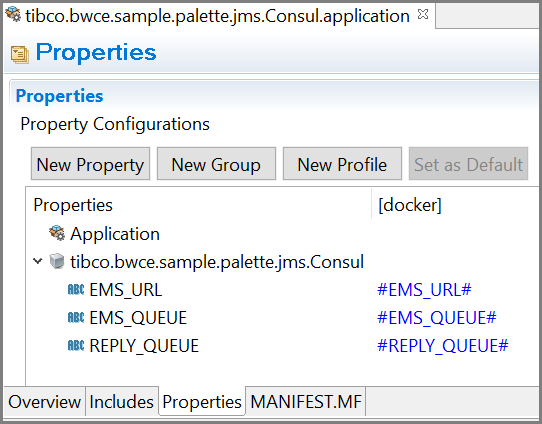Click the [docker] profile column header
This screenshot has height=424, width=542.
tap(410, 205)
